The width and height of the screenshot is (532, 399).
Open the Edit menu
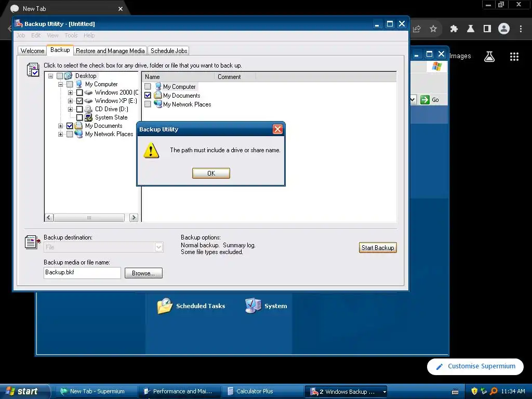click(x=36, y=35)
